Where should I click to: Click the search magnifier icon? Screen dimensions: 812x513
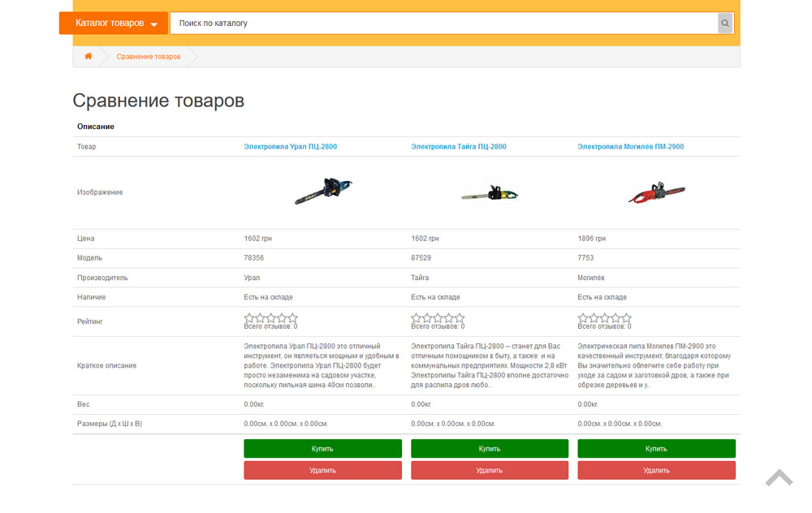pyautogui.click(x=725, y=24)
